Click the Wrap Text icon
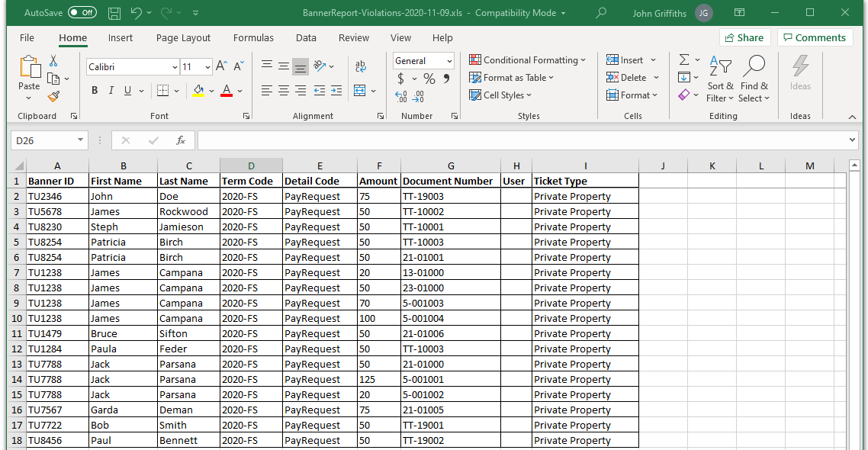 [360, 66]
